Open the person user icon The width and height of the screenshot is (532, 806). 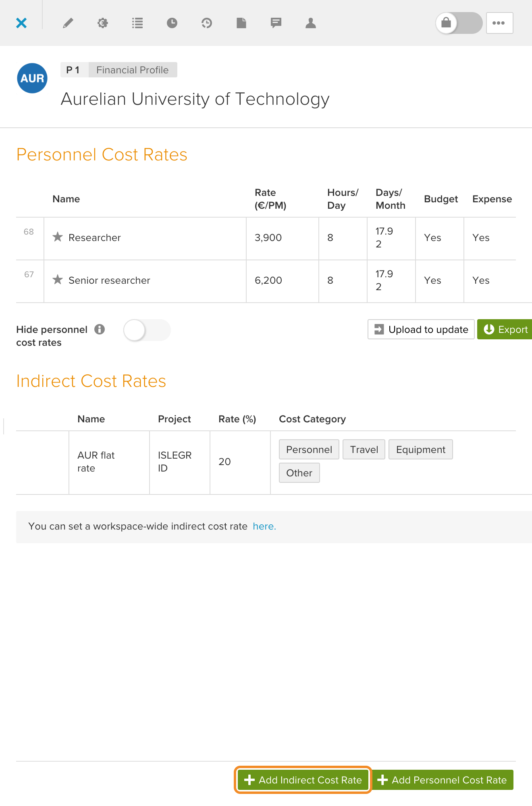point(311,23)
